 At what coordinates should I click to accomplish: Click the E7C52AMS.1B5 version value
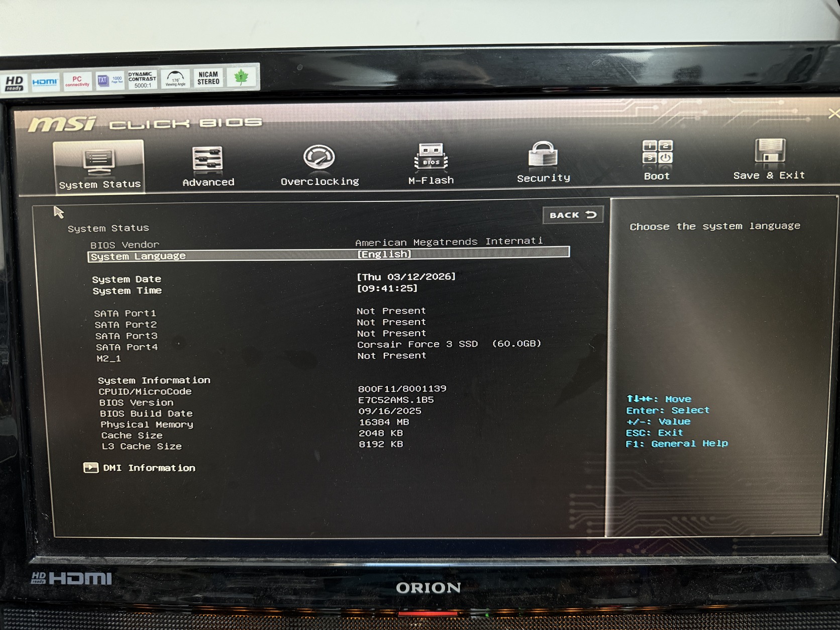tap(396, 400)
